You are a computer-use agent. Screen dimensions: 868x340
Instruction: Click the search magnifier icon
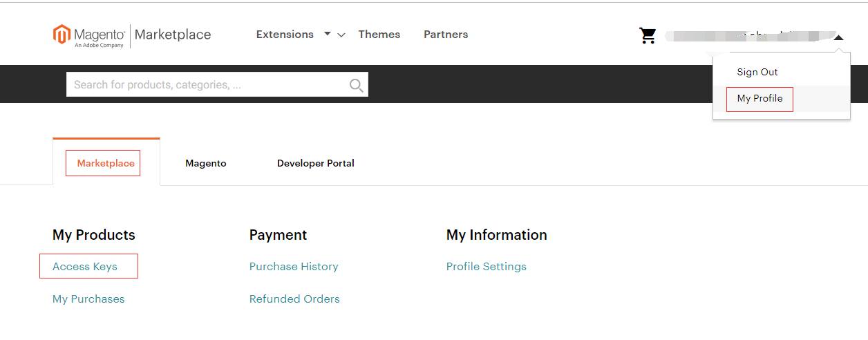pos(356,85)
